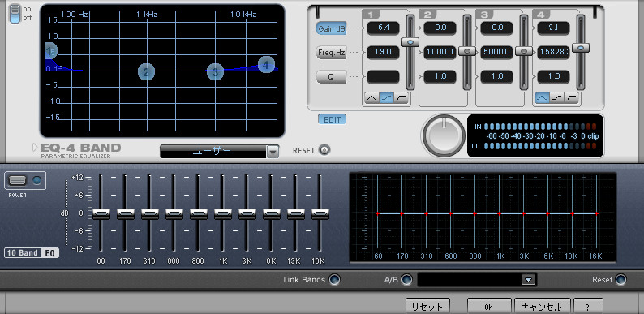Click the 10 Band EQ Reset indicator
Image resolution: width=644 pixels, height=314 pixels.
(621, 280)
